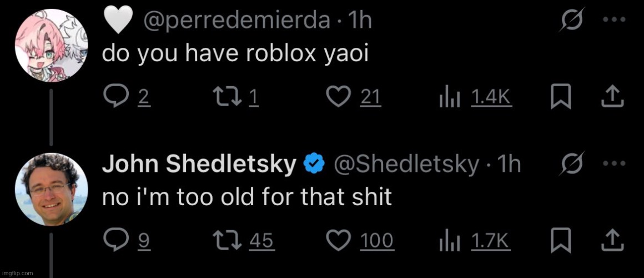The image size is (644, 278).
Task: Open more options on Shedletsky's tweet
Action: [x=615, y=163]
